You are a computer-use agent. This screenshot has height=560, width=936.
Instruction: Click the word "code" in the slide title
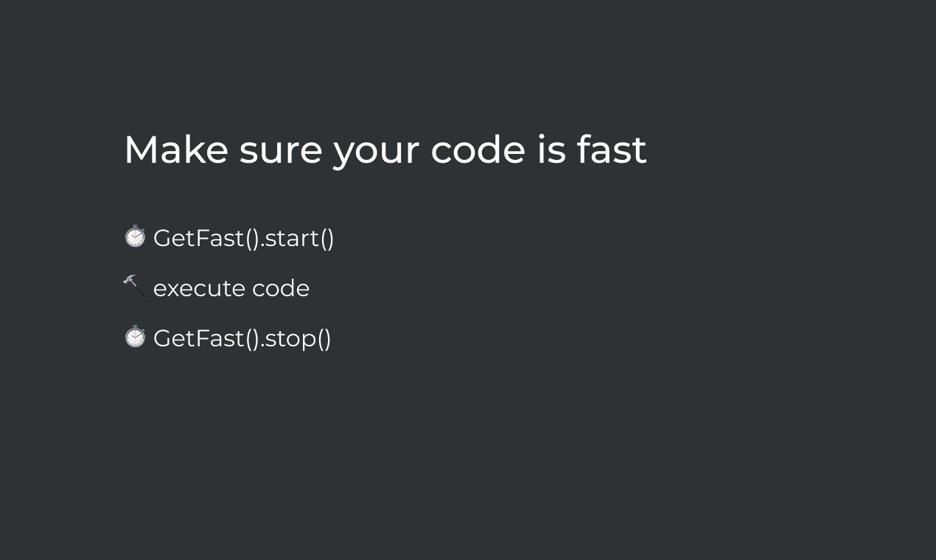tap(478, 150)
